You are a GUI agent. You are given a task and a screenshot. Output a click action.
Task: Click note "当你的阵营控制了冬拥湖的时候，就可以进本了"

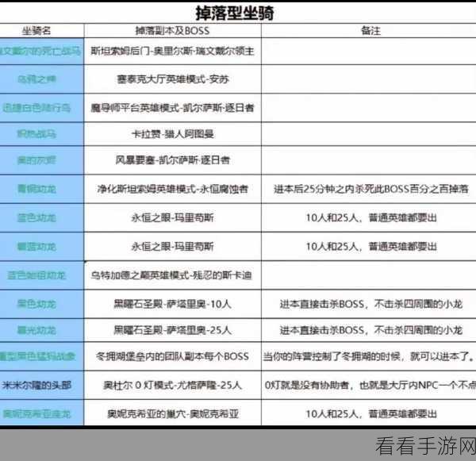(368, 356)
